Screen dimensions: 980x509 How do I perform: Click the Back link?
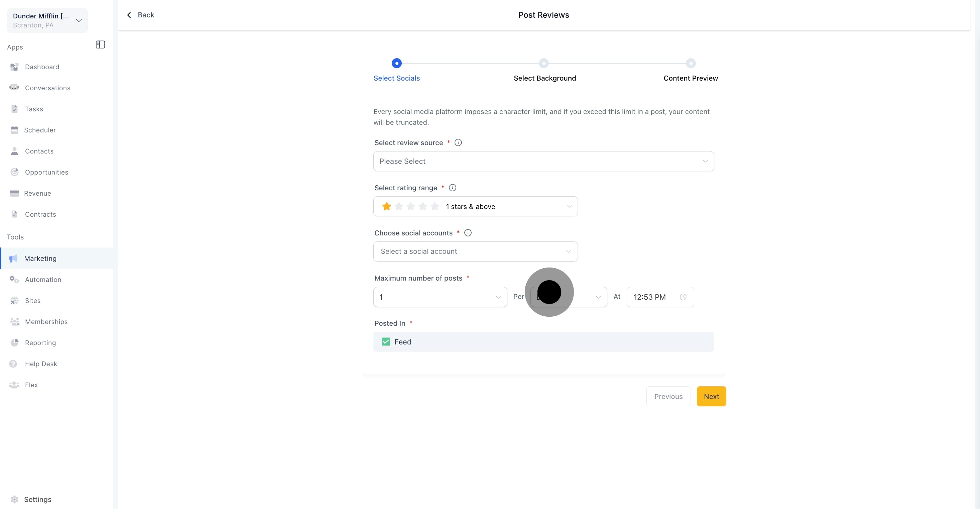140,15
